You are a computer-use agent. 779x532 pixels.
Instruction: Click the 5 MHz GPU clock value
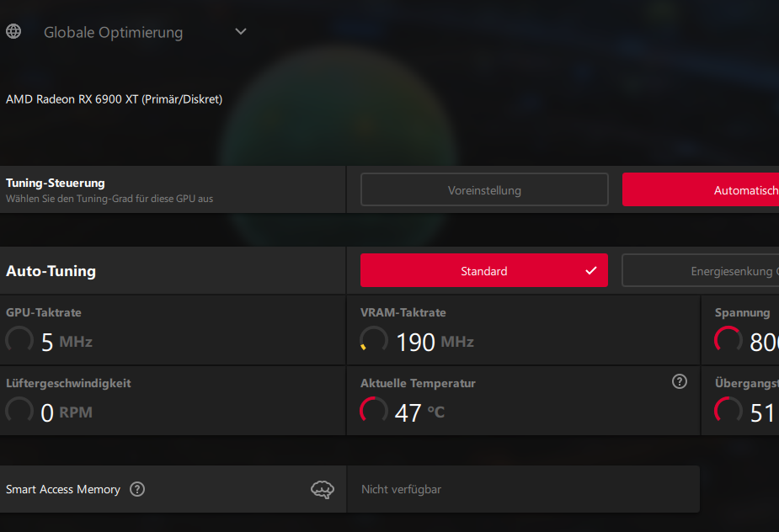67,342
